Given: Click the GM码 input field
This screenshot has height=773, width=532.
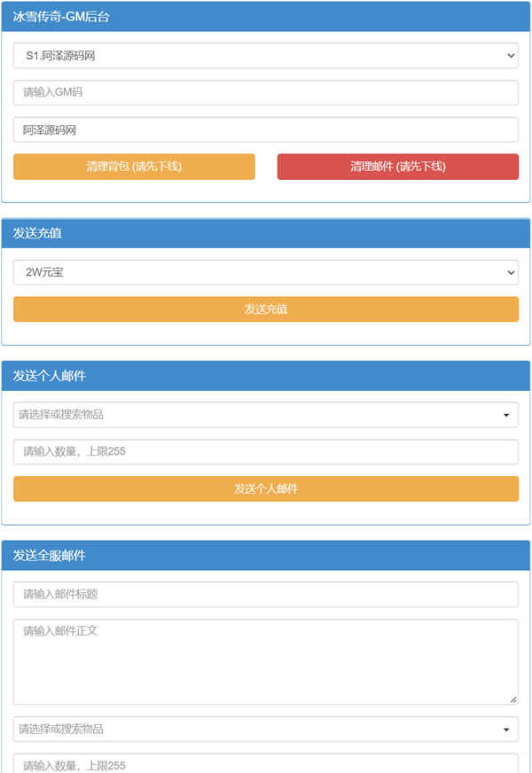Looking at the screenshot, I should tap(265, 92).
